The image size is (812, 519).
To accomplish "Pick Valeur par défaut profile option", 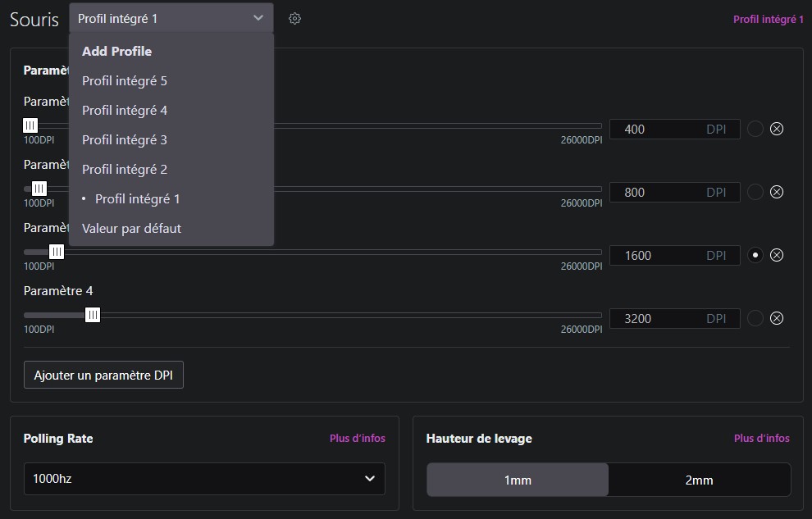I will pos(131,228).
